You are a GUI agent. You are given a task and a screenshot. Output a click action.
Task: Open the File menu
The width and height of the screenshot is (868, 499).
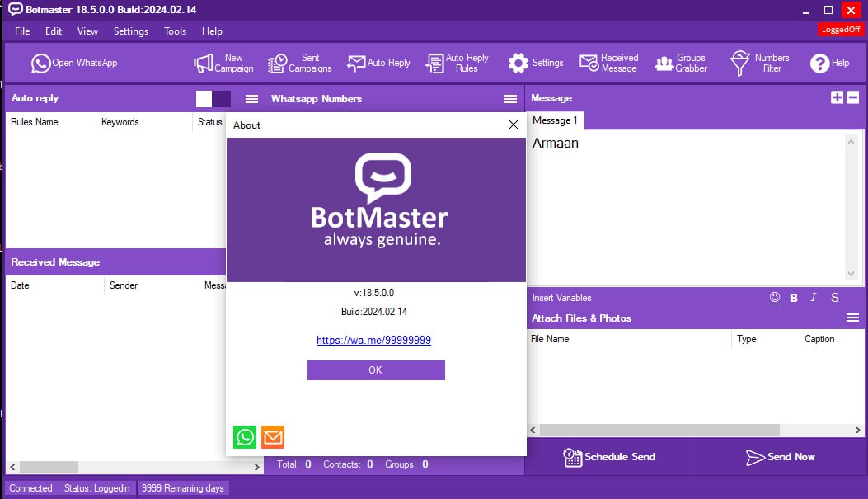(x=22, y=31)
